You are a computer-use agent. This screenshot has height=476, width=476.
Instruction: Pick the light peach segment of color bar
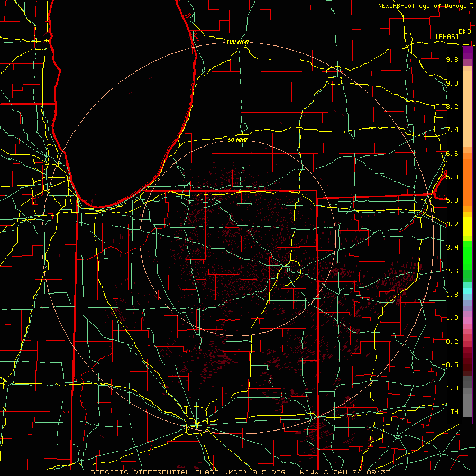click(467, 109)
